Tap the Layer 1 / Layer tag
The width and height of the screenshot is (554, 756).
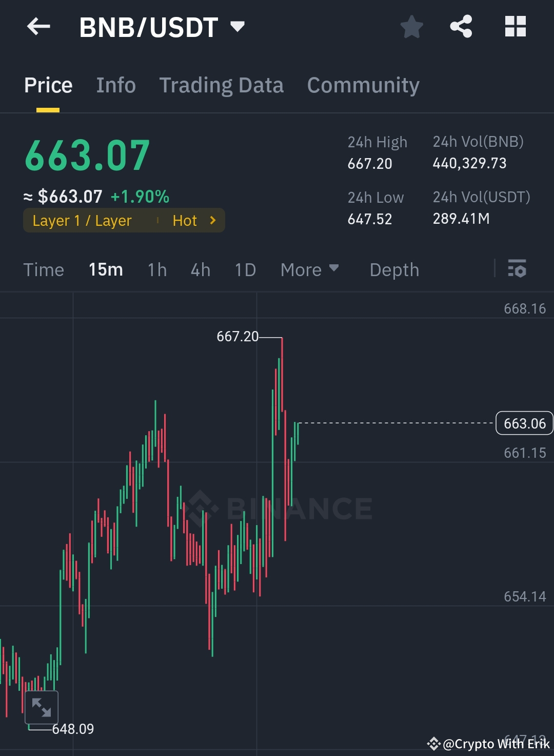click(x=82, y=220)
